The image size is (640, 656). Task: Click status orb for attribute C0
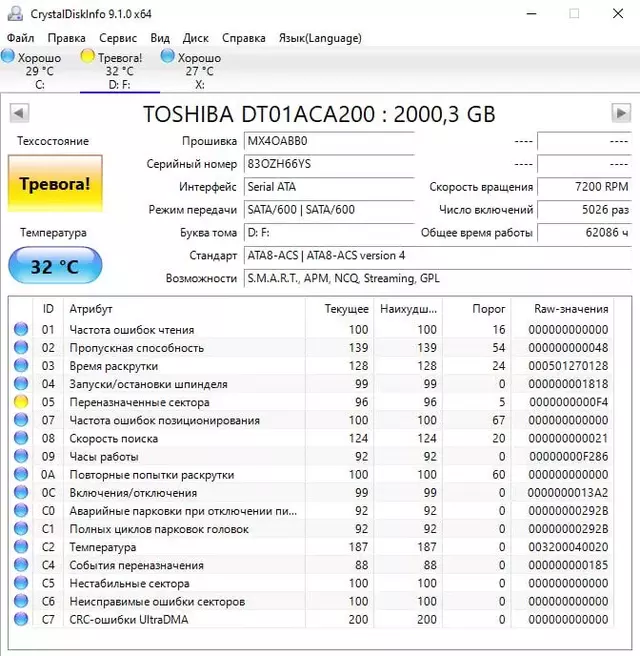21,510
